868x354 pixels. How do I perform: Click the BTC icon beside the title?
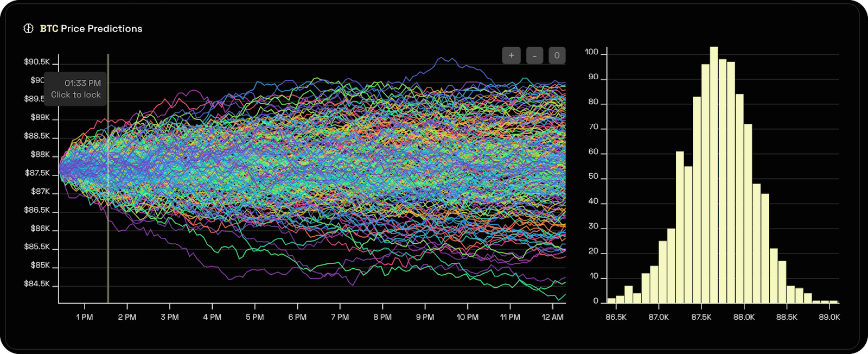point(29,28)
